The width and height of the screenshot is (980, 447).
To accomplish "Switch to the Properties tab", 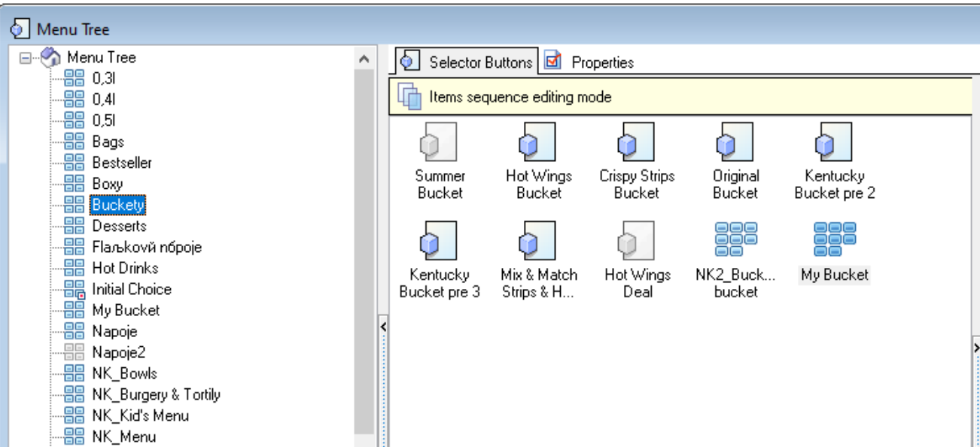I will (x=589, y=62).
